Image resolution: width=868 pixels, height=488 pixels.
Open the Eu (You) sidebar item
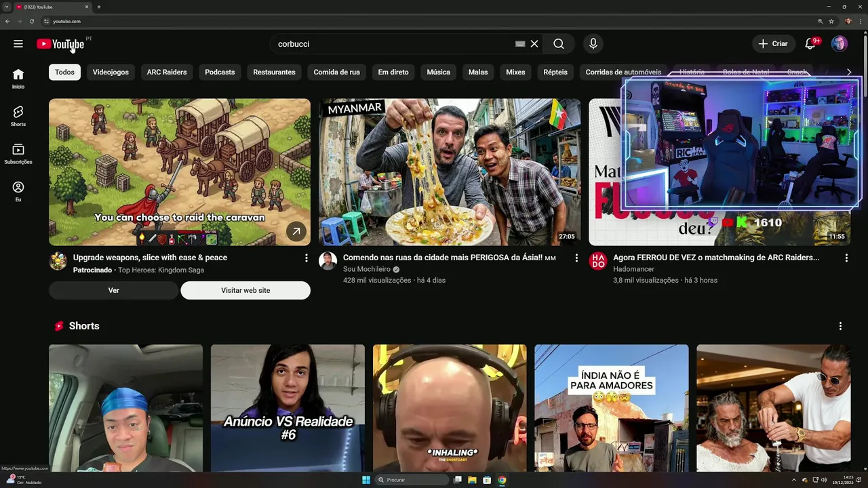[x=18, y=192]
